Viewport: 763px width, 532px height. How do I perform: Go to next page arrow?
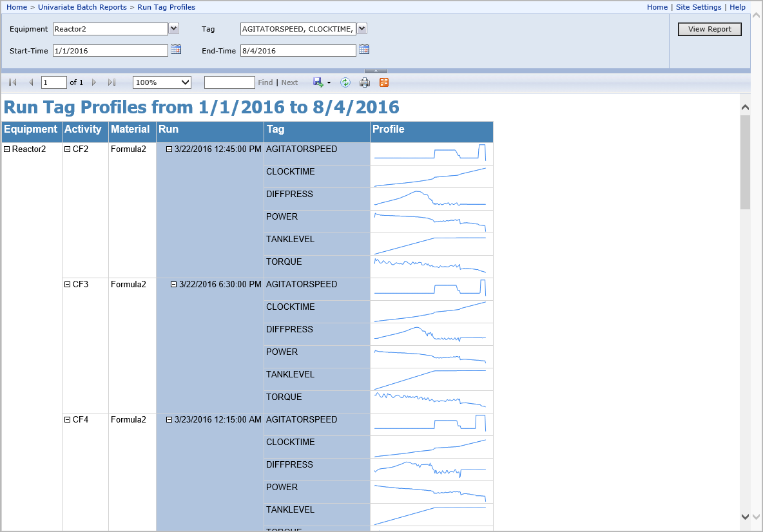[94, 82]
